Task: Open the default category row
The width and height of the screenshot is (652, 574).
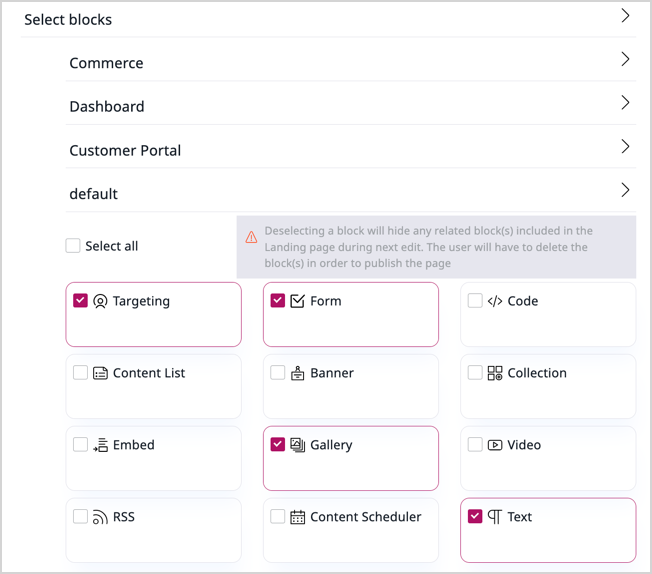Action: [x=94, y=194]
